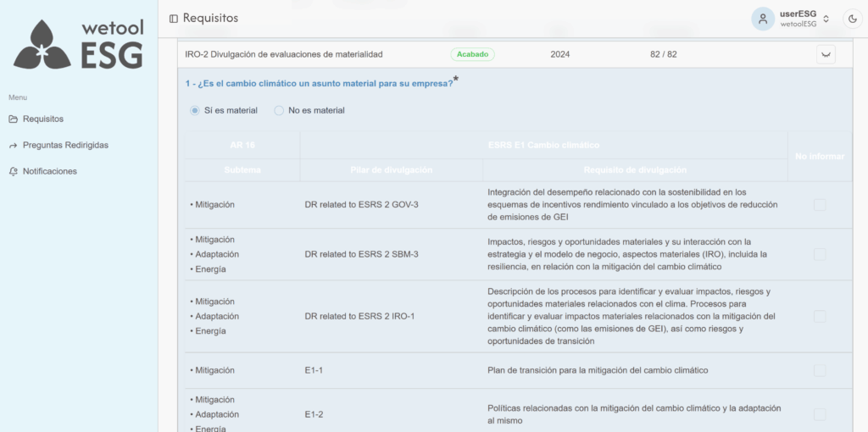Click the userESG avatar icon
Screen dimensions: 868x432
[763, 19]
